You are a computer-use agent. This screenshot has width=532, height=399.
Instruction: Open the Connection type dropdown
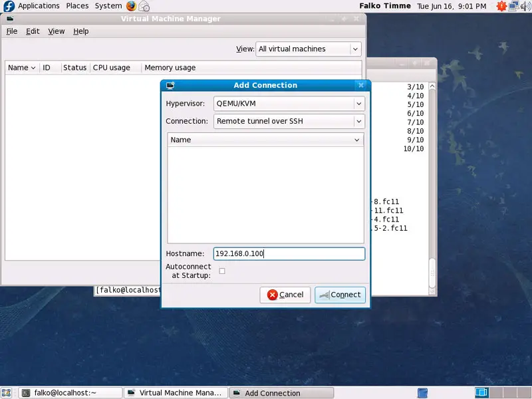click(x=289, y=121)
